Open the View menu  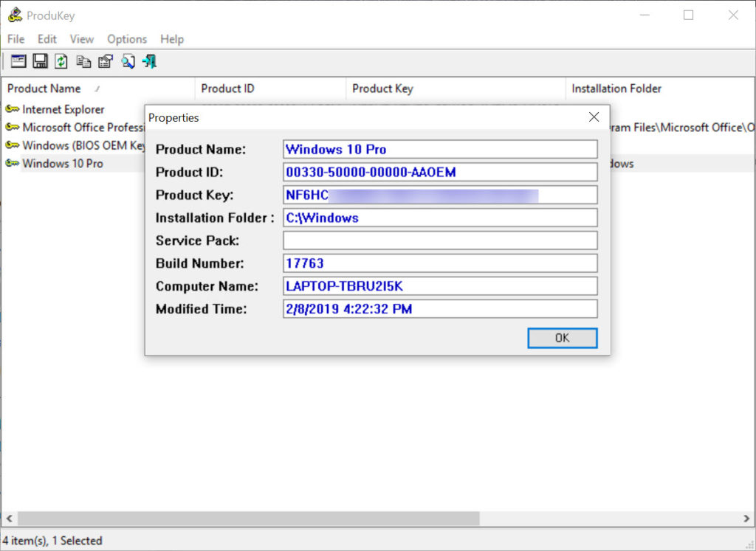pos(81,39)
